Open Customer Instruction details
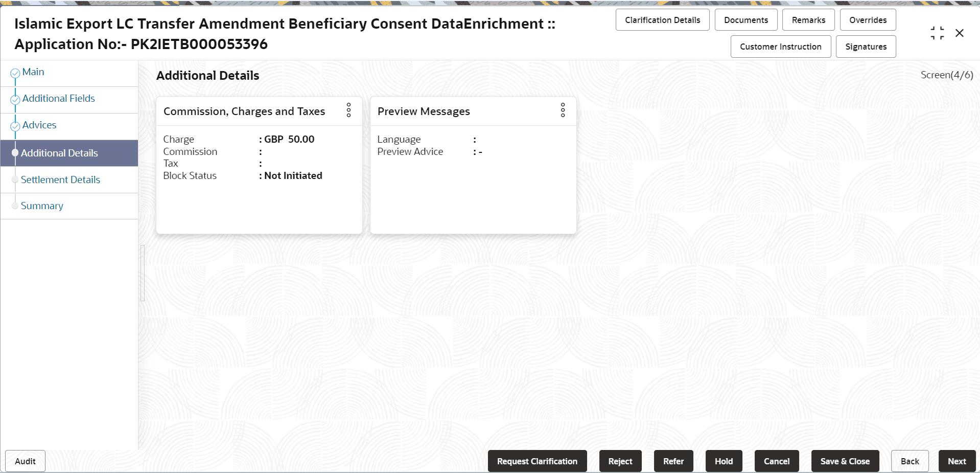 tap(780, 47)
